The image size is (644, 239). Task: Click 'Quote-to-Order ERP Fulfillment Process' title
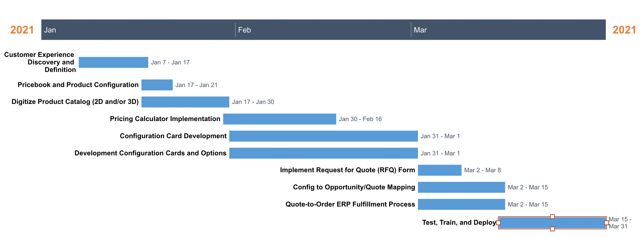(350, 204)
